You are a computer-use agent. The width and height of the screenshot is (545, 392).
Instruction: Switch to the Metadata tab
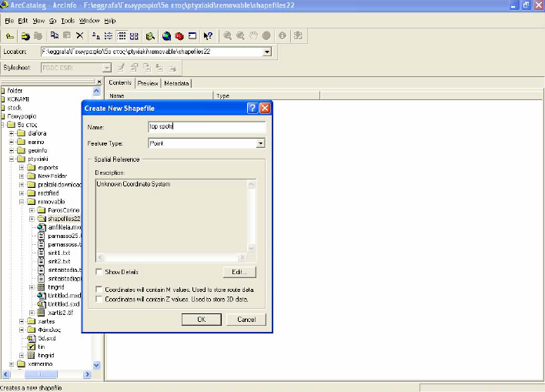176,83
